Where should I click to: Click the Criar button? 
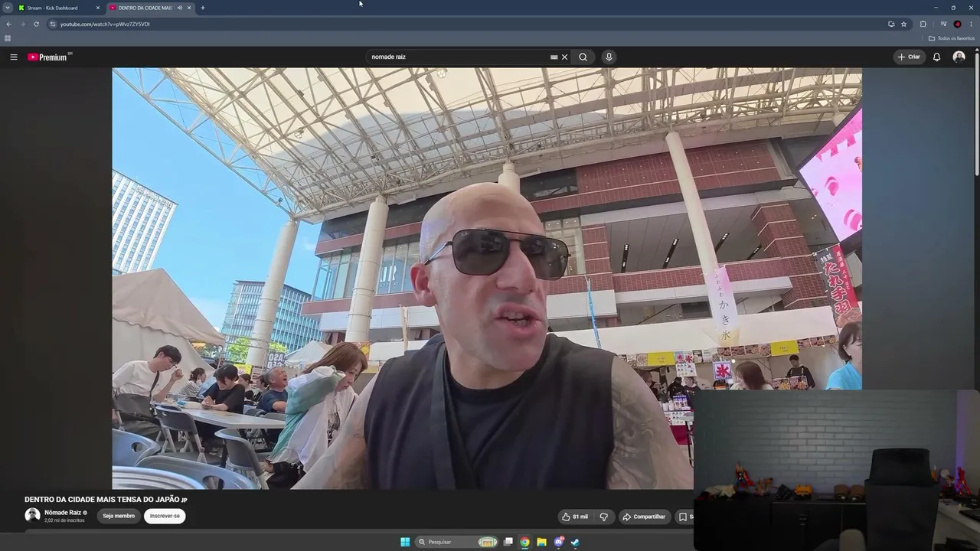[x=910, y=57]
